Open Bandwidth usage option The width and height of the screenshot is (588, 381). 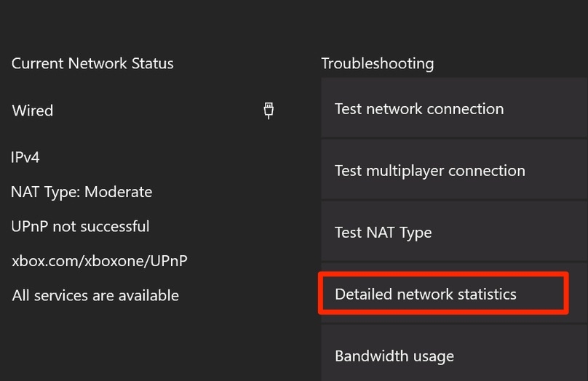[x=454, y=353]
